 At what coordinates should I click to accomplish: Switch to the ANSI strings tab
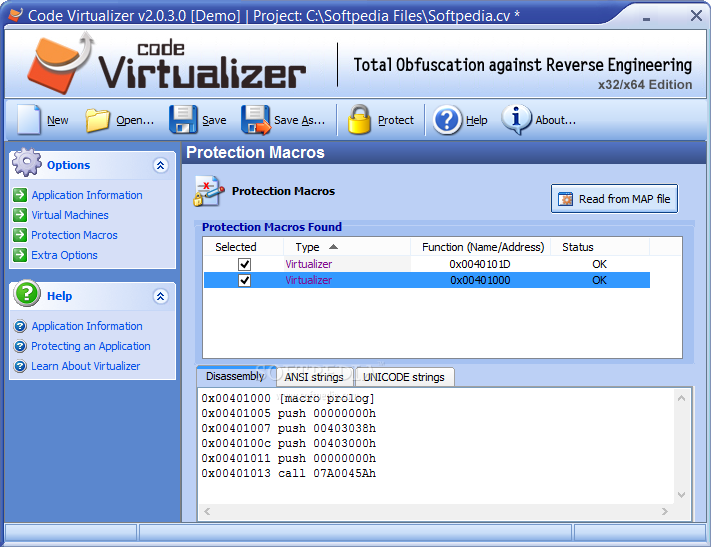[x=314, y=377]
